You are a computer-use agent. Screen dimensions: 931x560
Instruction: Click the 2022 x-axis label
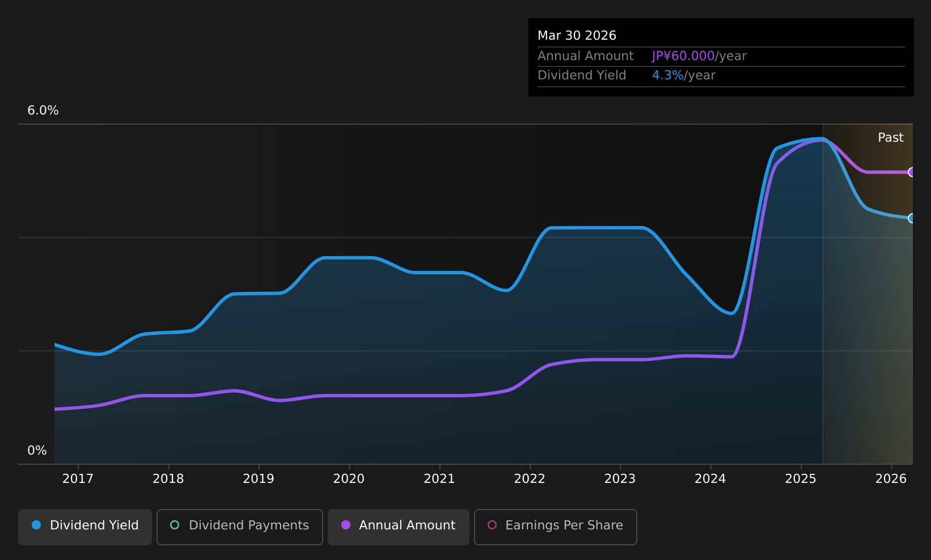pyautogui.click(x=530, y=479)
